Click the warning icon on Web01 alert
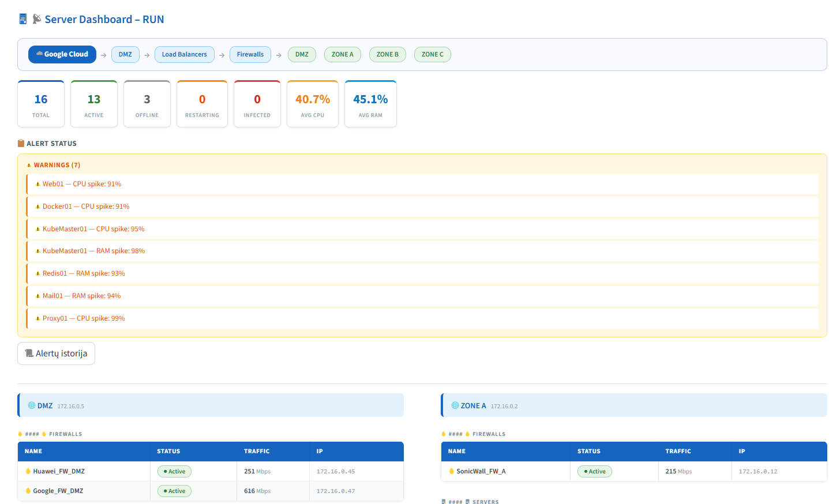This screenshot has width=829, height=504. 38,184
